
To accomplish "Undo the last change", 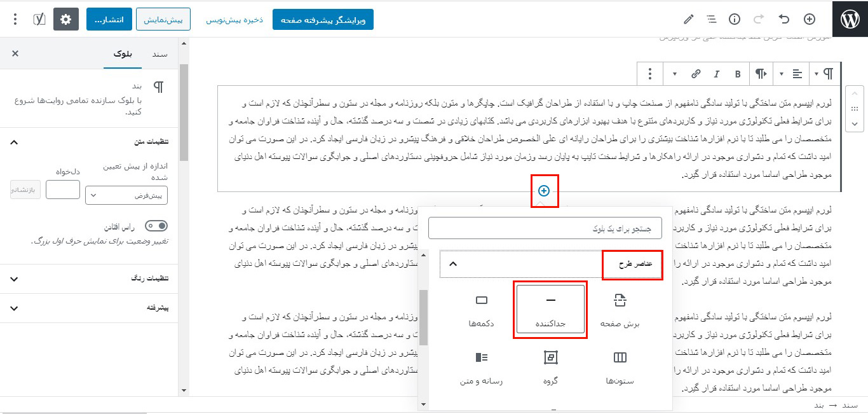I will [784, 19].
